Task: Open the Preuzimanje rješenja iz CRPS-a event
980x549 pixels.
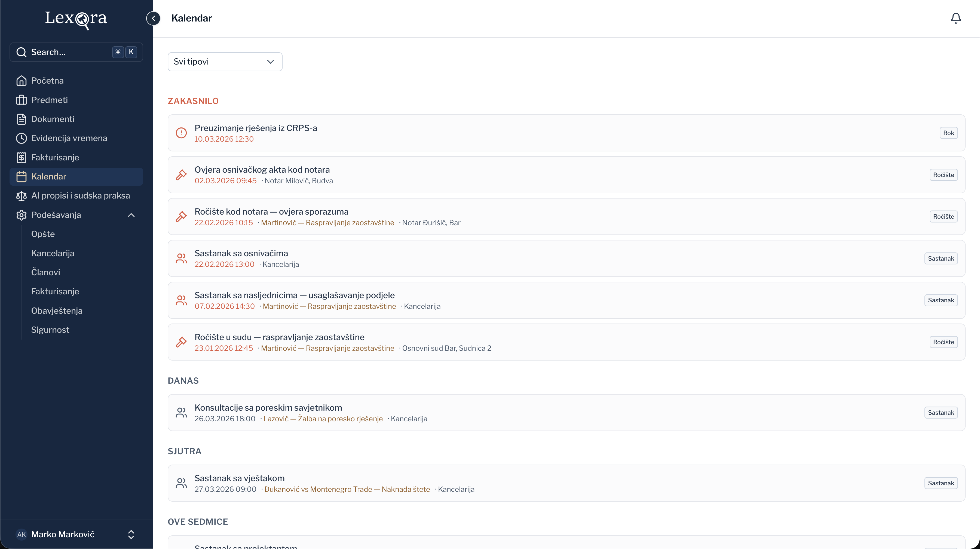Action: pos(566,133)
